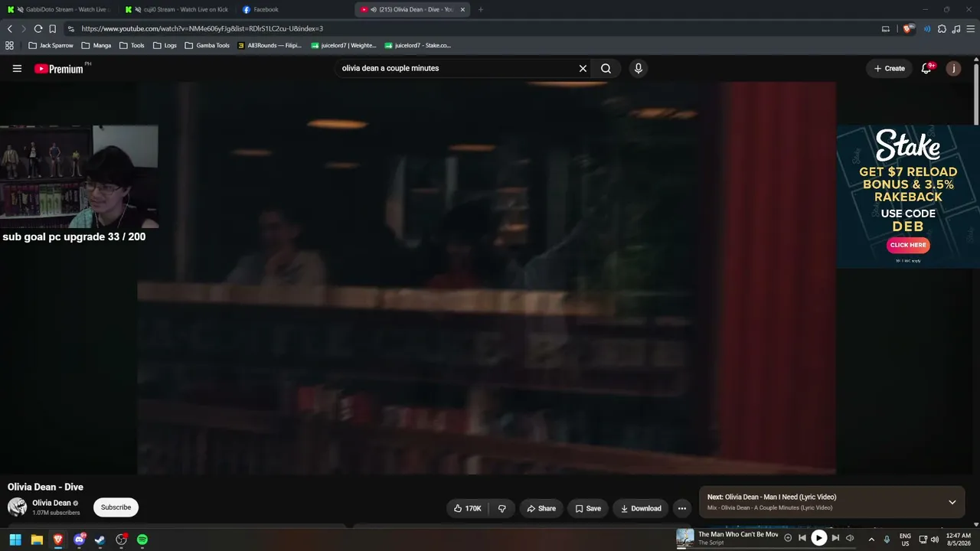This screenshot has height=551, width=980.
Task: Bookmark this page icon
Action: (52, 28)
